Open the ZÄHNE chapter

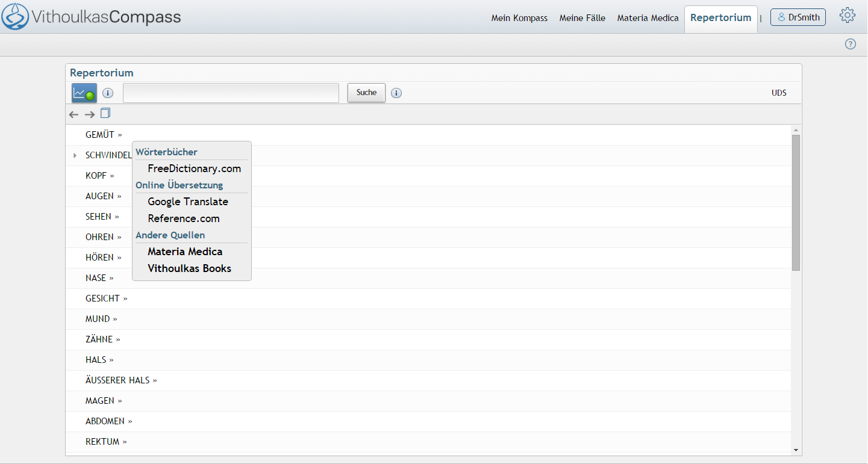pos(103,339)
